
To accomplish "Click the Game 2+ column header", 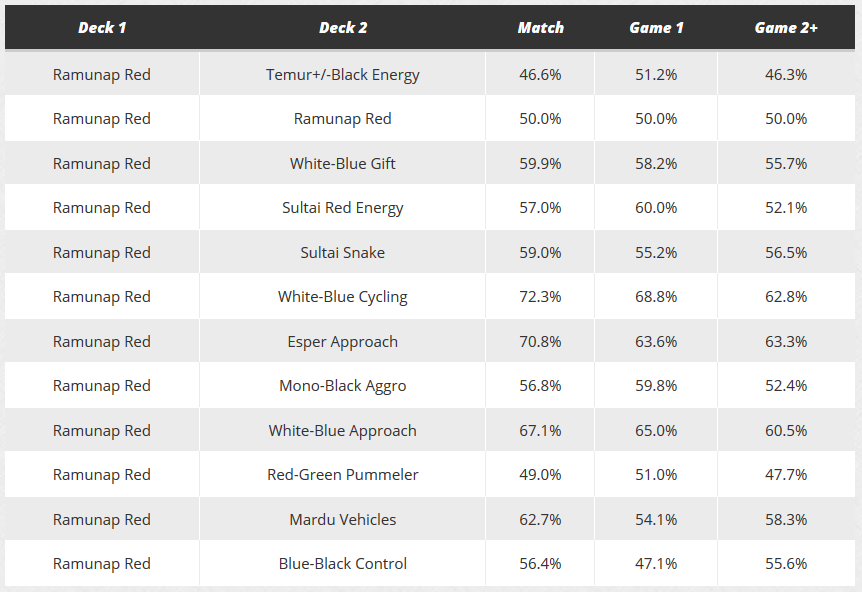I will tap(786, 28).
